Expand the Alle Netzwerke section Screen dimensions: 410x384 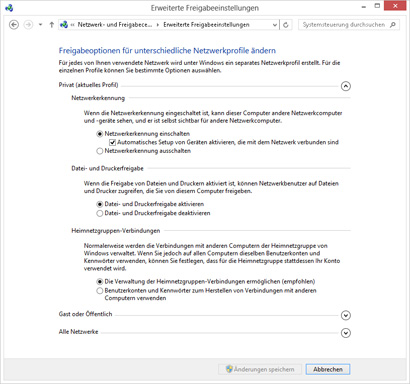click(x=346, y=333)
